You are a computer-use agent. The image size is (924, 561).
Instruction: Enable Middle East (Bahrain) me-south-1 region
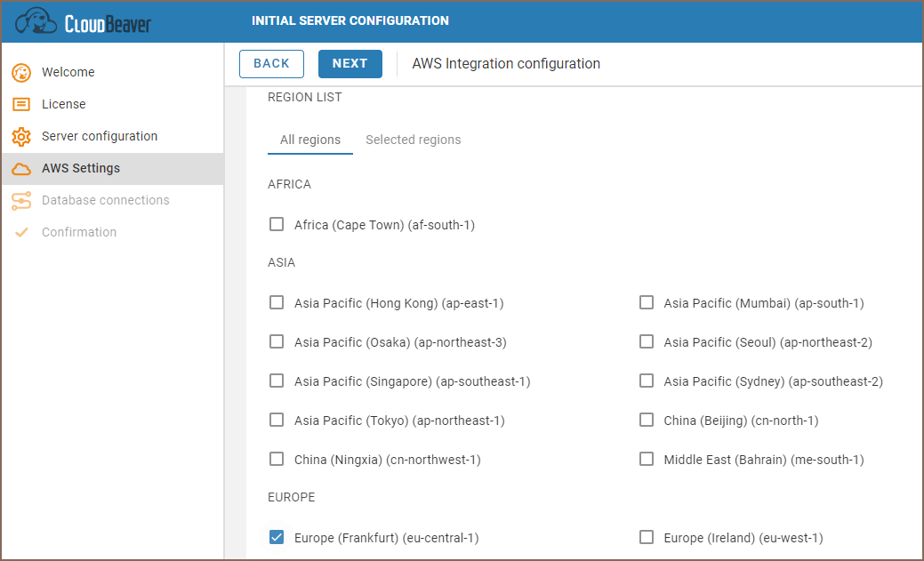click(x=647, y=460)
